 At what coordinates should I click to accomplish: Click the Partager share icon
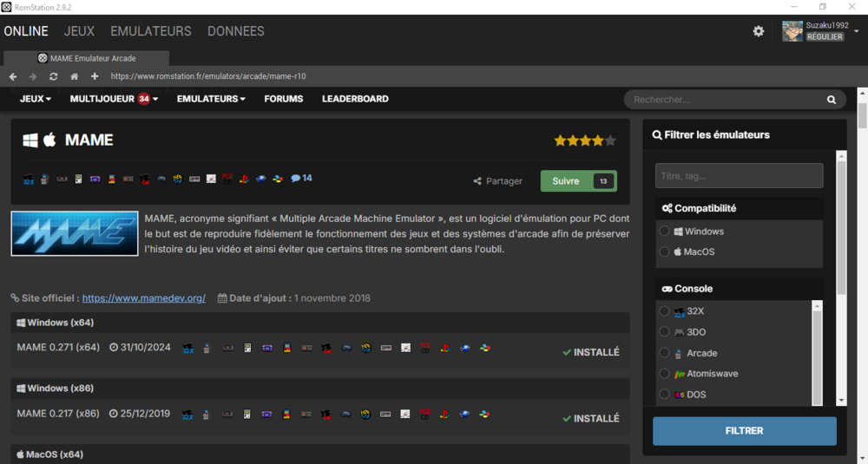click(x=477, y=181)
